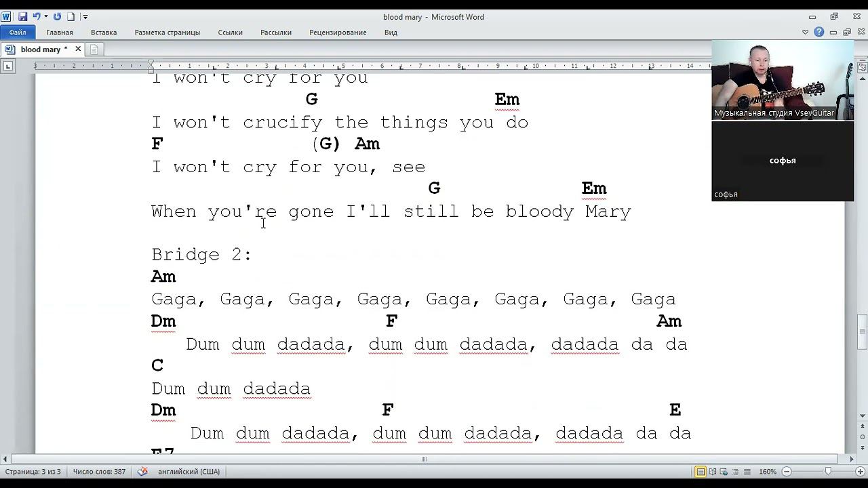Zoom out using the minus button
Screen dimensions: 868x488
787,471
